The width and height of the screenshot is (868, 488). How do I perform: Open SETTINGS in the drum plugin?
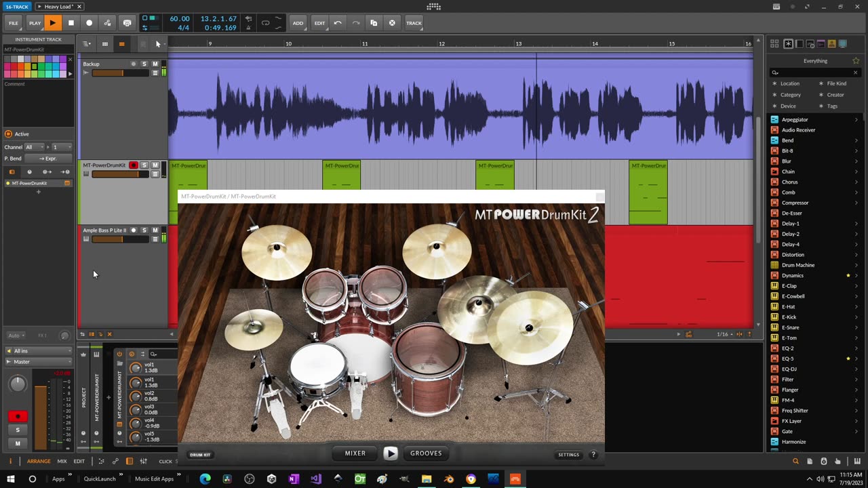pos(568,455)
